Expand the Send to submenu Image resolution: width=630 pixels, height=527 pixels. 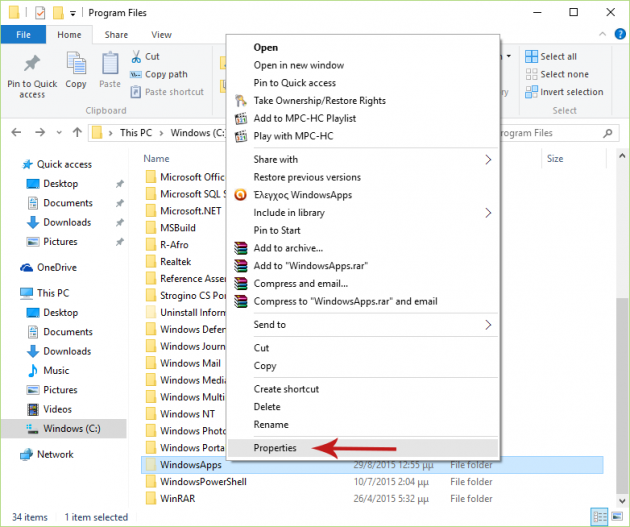[x=364, y=325]
